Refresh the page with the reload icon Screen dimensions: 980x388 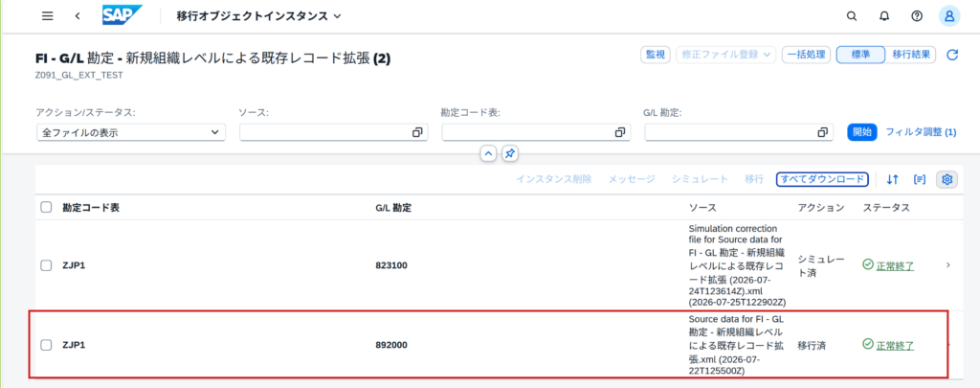click(x=952, y=55)
